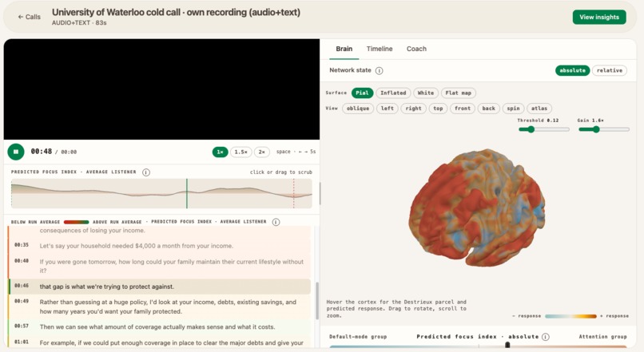644x352 pixels.
Task: Open the Timeline tab
Action: tap(379, 49)
